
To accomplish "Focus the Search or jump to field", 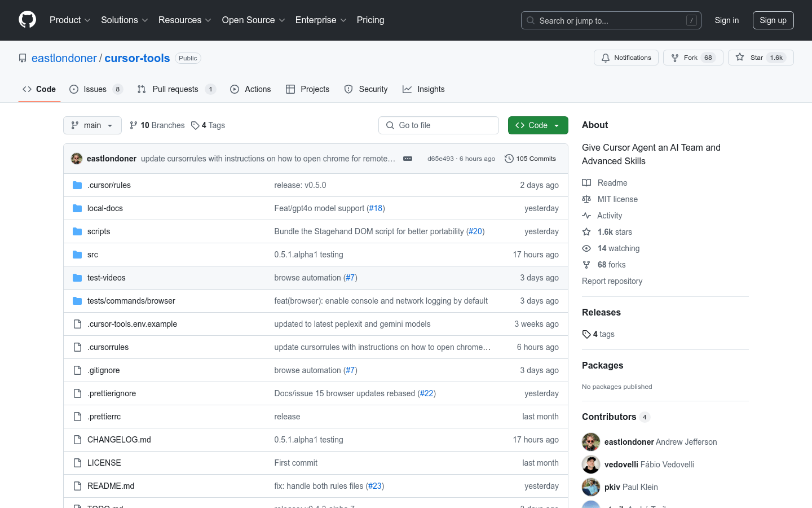I will coord(611,20).
